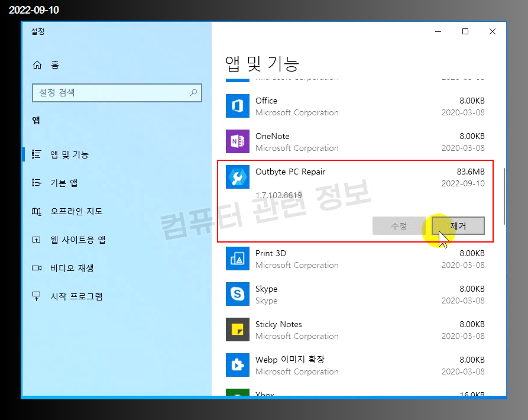Click the 기본 앱 sidebar icon
The height and width of the screenshot is (420, 528).
37,183
